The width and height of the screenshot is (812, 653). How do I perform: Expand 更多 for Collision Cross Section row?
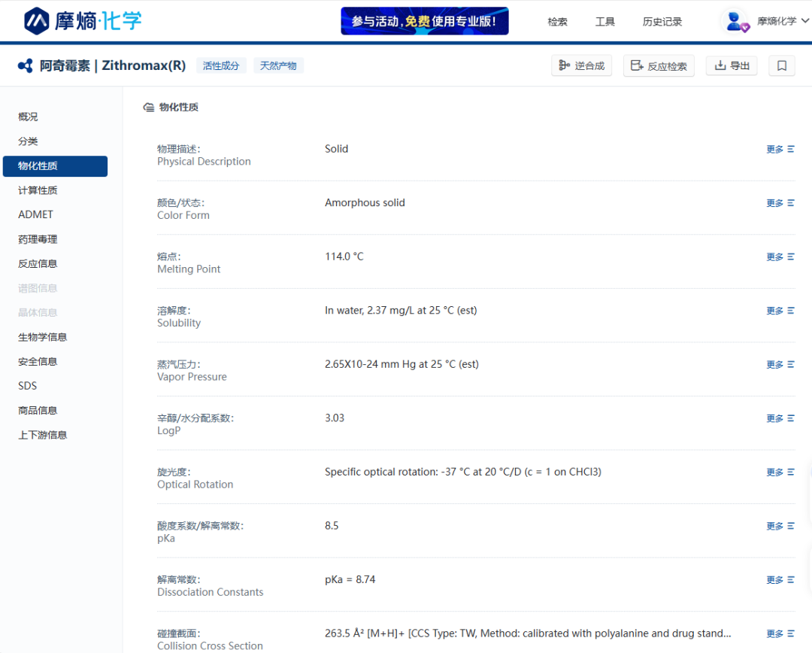[780, 634]
